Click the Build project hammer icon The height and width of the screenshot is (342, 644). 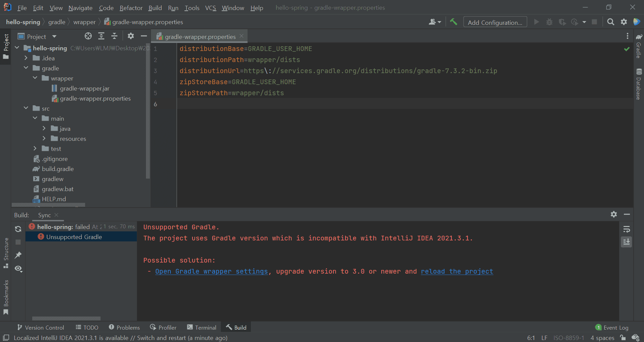[453, 22]
